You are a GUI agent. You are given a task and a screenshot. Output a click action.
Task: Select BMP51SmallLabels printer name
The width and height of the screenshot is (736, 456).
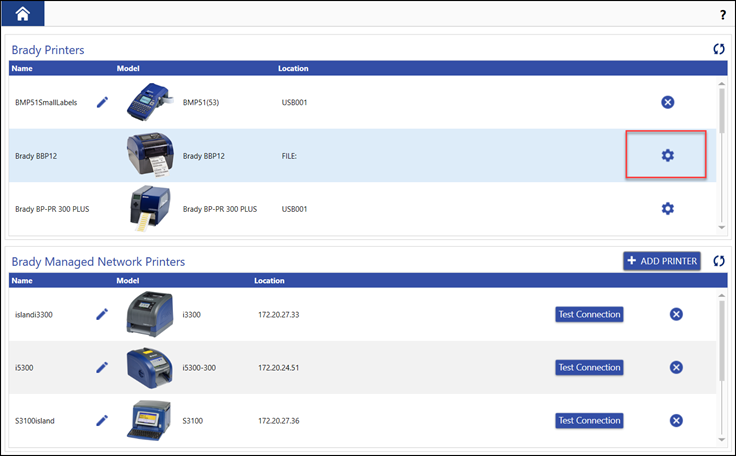pos(46,102)
